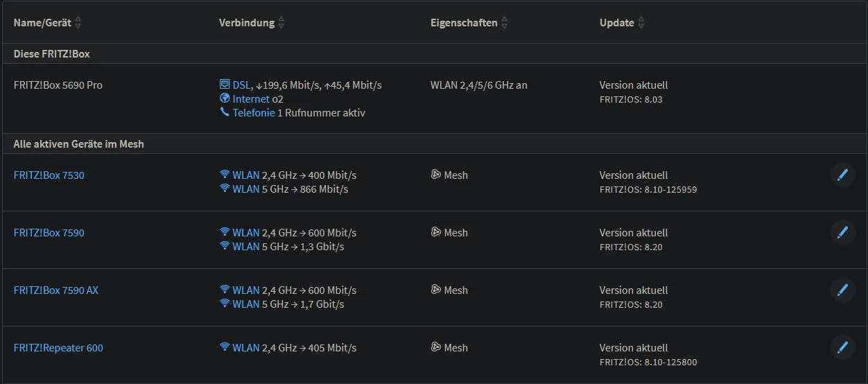
Task: Click the DSL link for FRITZ!Box 5690 Pro
Action: [241, 85]
